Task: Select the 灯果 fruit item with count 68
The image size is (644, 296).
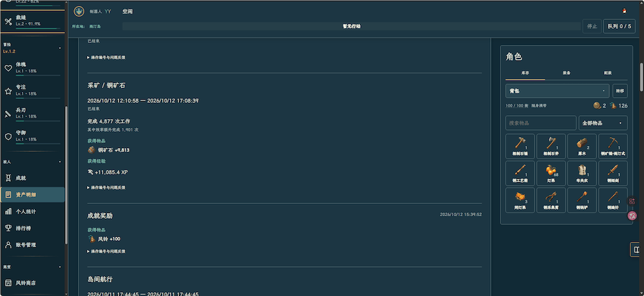Action: click(x=551, y=173)
